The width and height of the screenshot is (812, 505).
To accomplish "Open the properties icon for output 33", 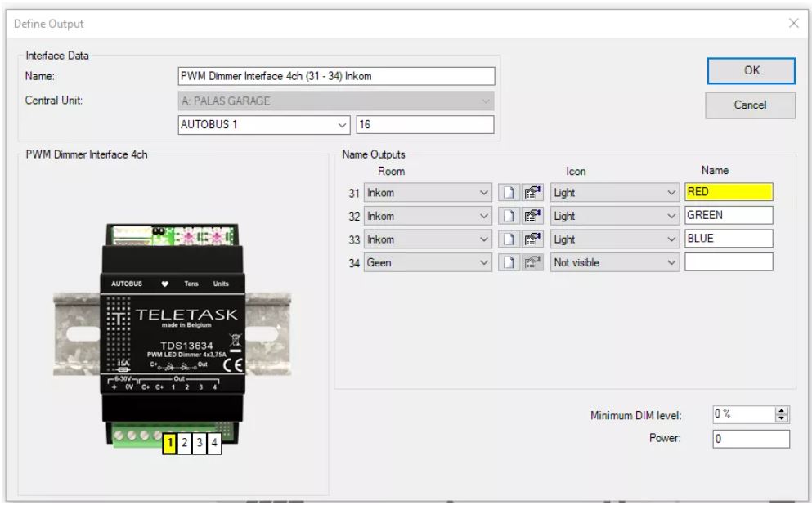I will tap(532, 239).
